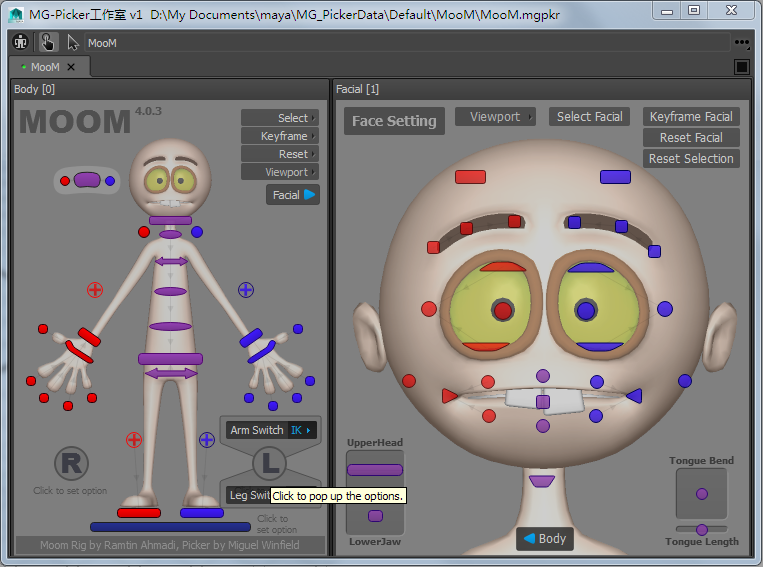Expand the Select dropdown in Body panel
The width and height of the screenshot is (763, 567).
[x=280, y=118]
